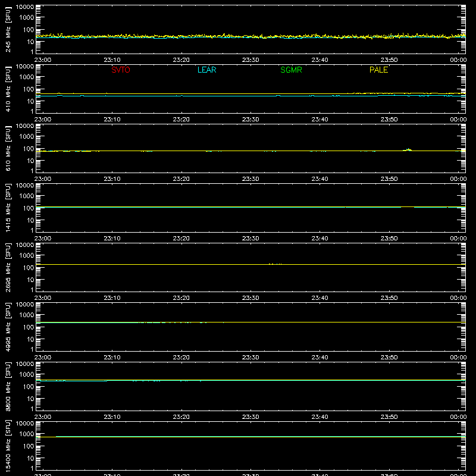
Task: Click the 23:50 label under the 610 MHz panel
Action: pos(389,179)
